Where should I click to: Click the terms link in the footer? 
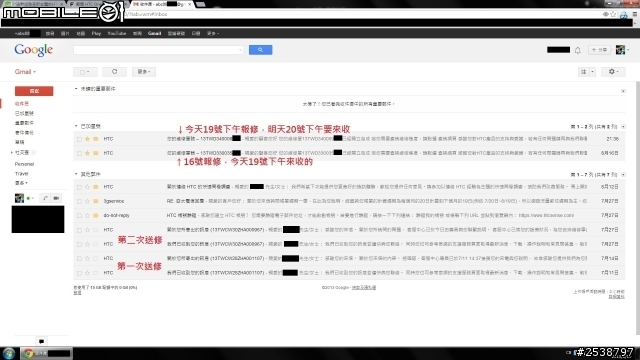[364, 287]
